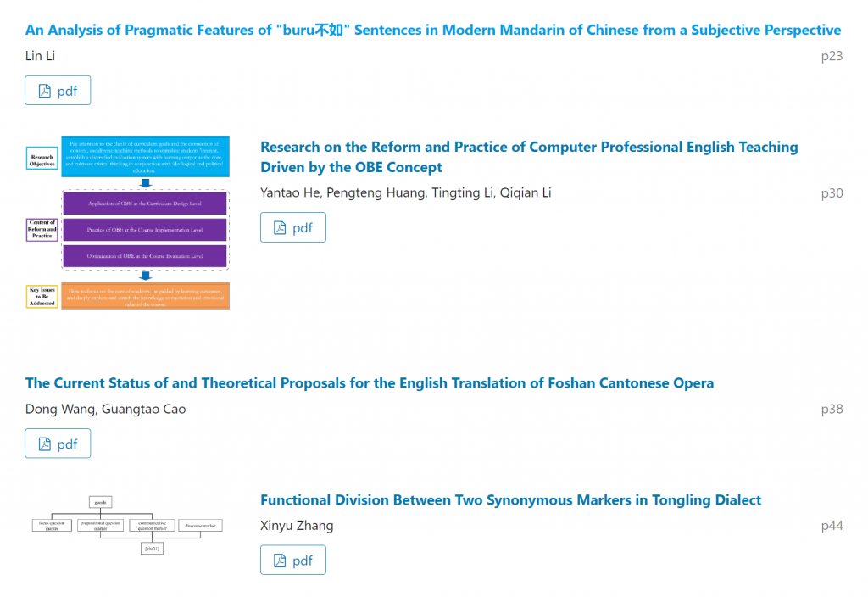Image resolution: width=868 pixels, height=597 pixels.
Task: Open the Tongling Dialect markers article
Action: tap(511, 500)
